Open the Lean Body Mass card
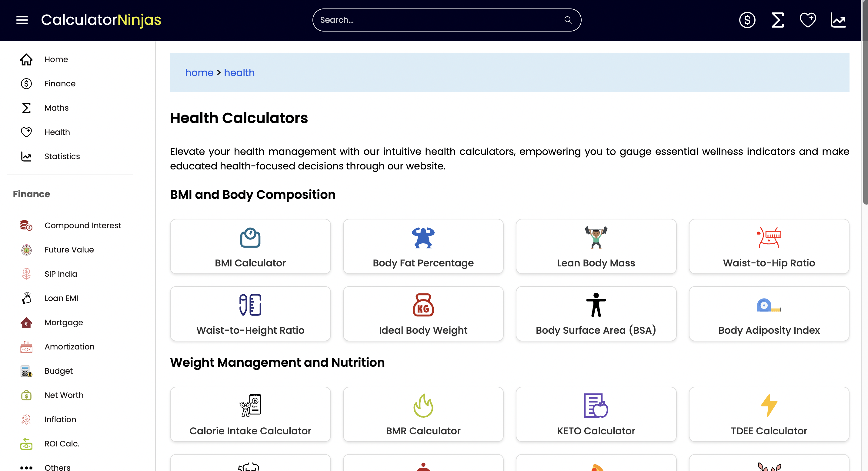868x471 pixels. 596,246
